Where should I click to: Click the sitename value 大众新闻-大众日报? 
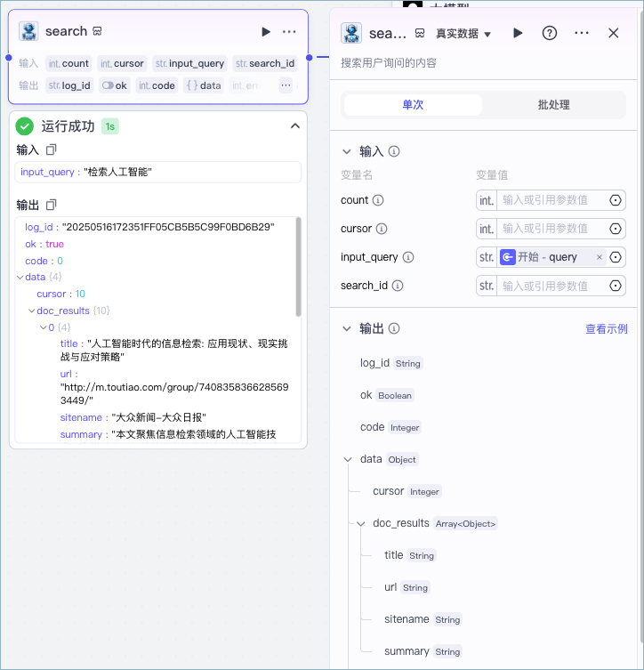pos(159,417)
